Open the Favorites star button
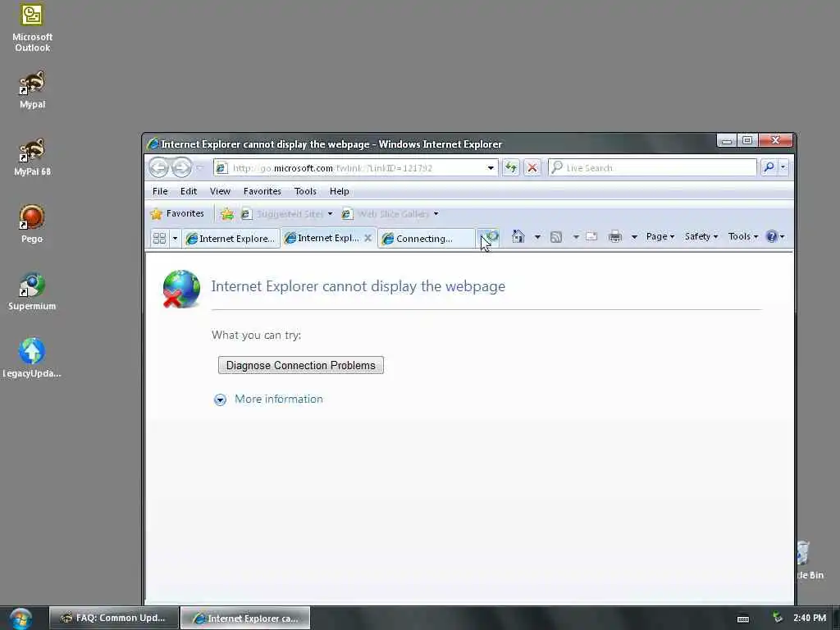The image size is (840, 630). click(x=177, y=214)
